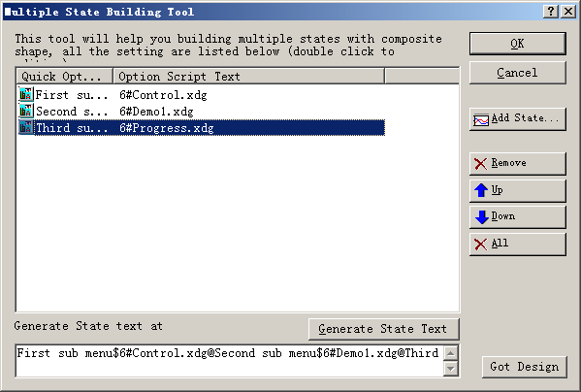Click the Second sub menu row icon
581x392 pixels.
pos(26,111)
